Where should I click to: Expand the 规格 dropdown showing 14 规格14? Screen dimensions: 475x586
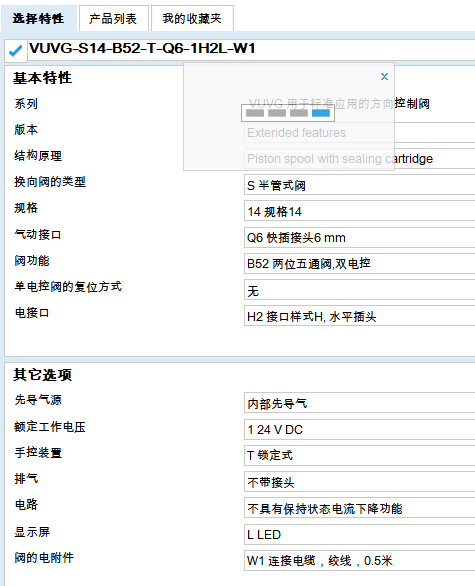point(360,211)
